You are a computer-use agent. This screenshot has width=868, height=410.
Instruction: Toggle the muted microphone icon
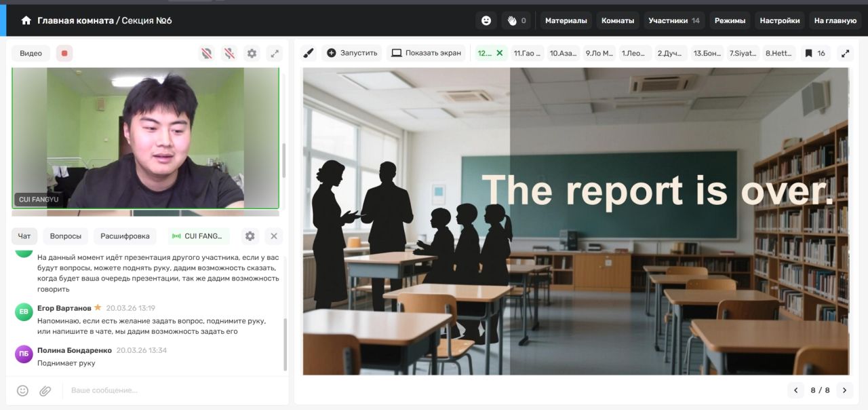[229, 53]
